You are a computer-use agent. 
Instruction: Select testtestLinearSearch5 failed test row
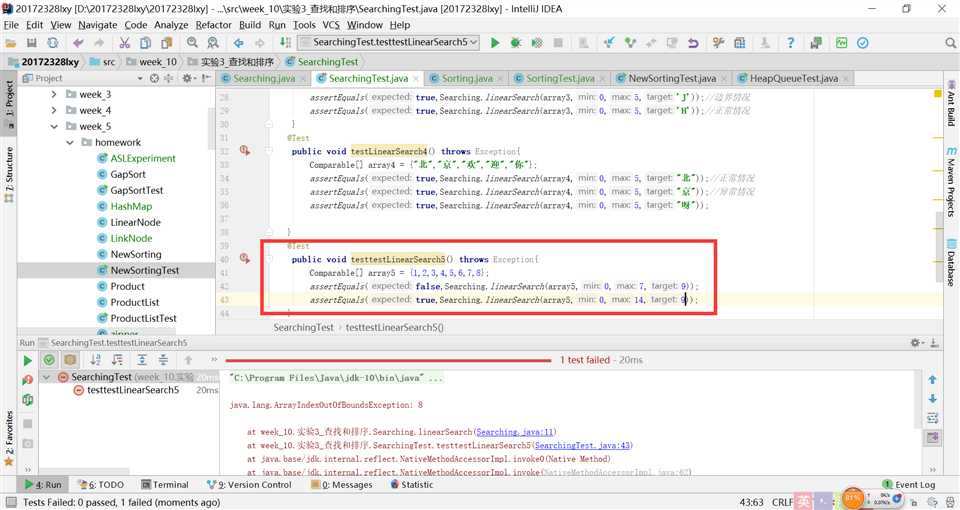point(129,390)
